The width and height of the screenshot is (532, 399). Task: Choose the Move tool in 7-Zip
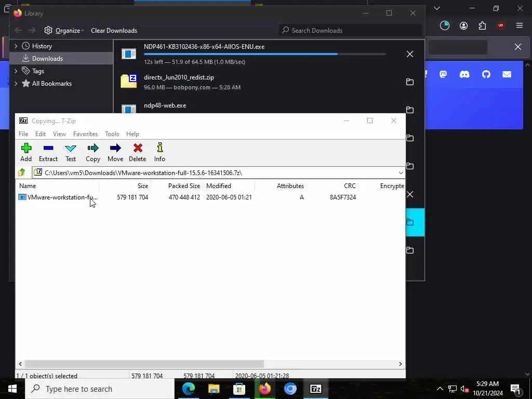[115, 152]
